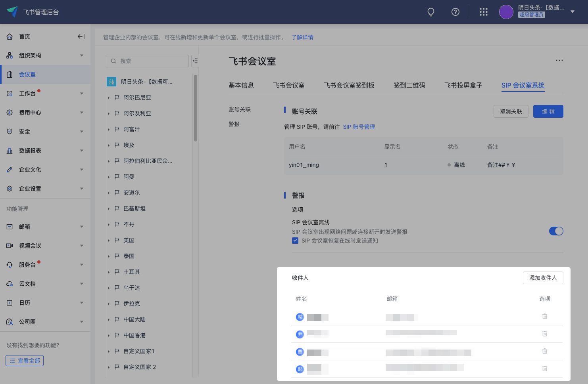The width and height of the screenshot is (588, 384).
Task: Click the camera icon beside 视频会议
Action: click(10, 246)
